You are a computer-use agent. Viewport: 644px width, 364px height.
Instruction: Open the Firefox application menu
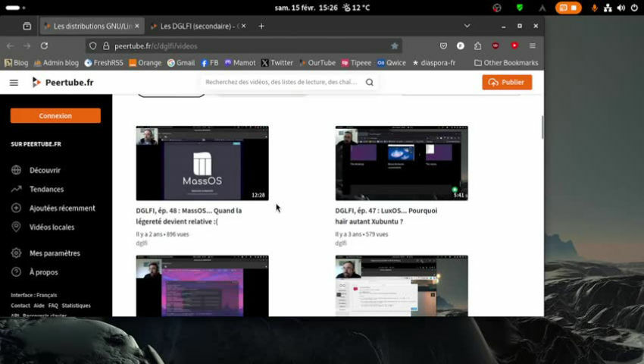(x=533, y=46)
